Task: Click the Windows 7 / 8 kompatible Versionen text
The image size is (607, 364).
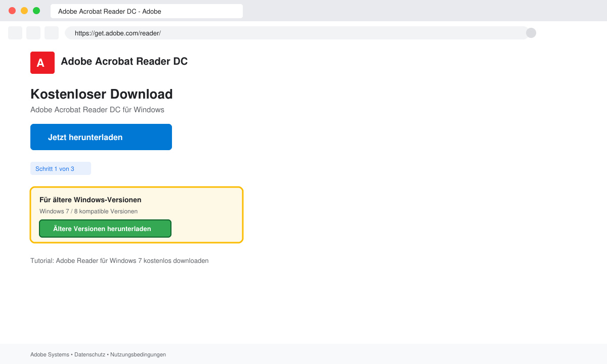Action: [89, 211]
